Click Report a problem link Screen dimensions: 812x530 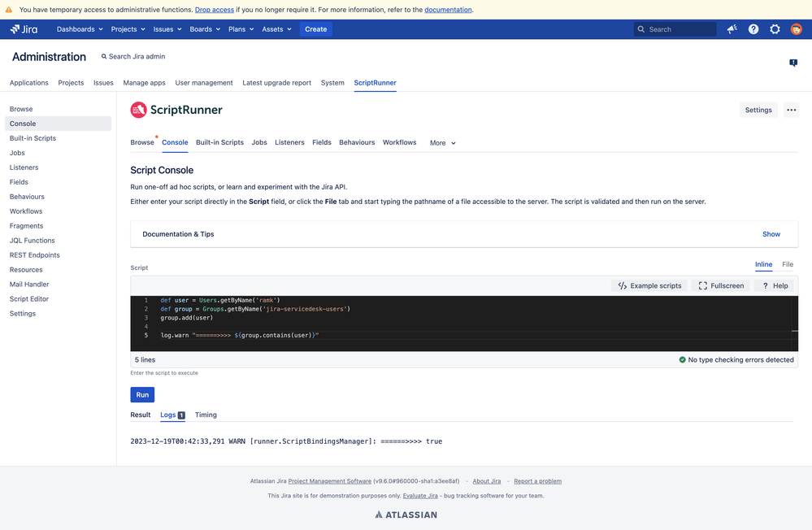click(x=537, y=481)
